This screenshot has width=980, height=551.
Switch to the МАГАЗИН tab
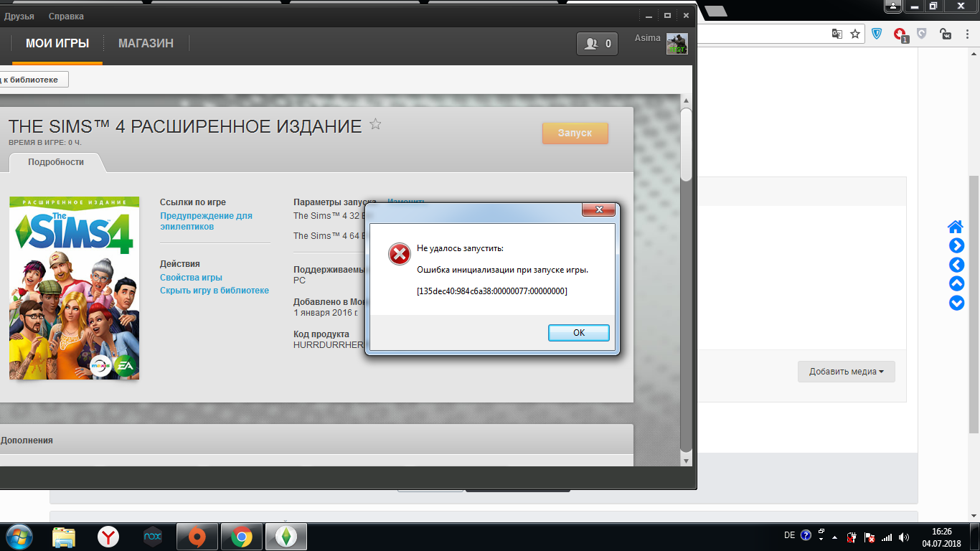(146, 44)
